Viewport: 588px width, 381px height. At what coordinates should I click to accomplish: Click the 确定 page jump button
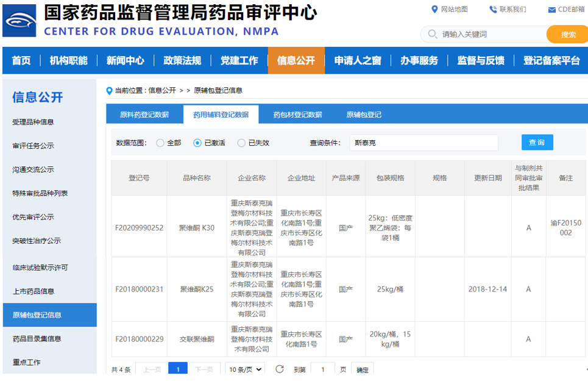pos(363,369)
